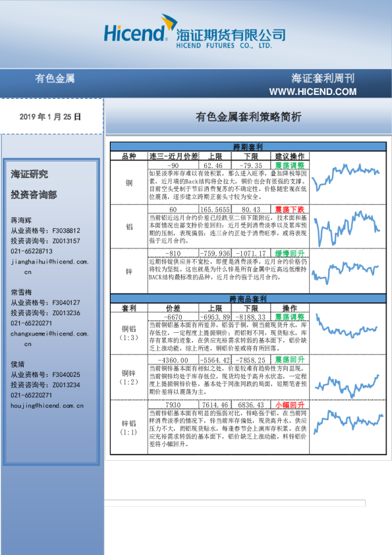Click the red 震荡下跌 label for aluminum
392x555 pixels.
coord(290,210)
